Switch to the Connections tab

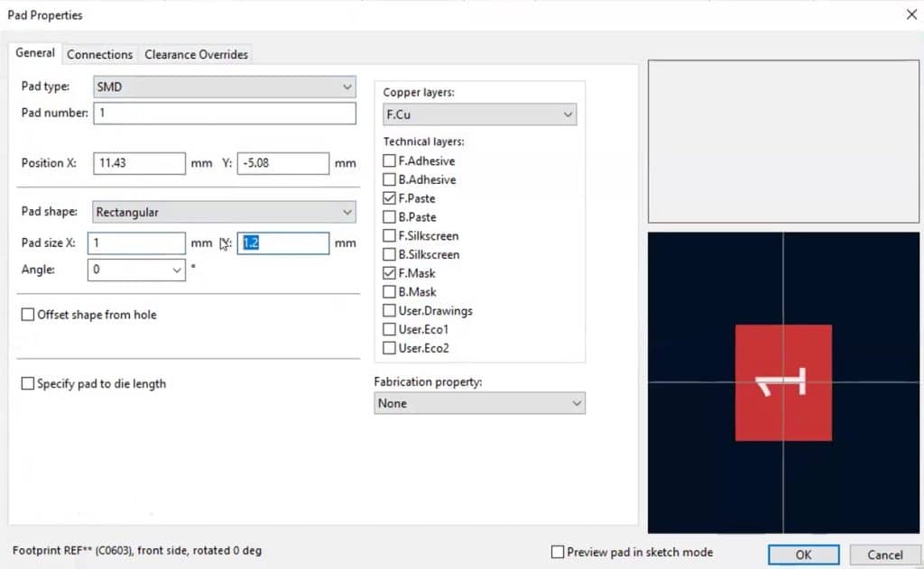point(99,54)
